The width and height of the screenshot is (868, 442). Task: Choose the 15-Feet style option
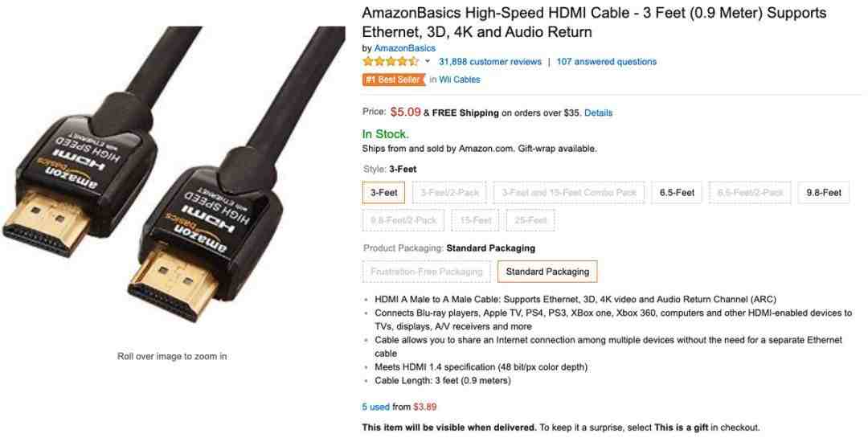coord(475,220)
